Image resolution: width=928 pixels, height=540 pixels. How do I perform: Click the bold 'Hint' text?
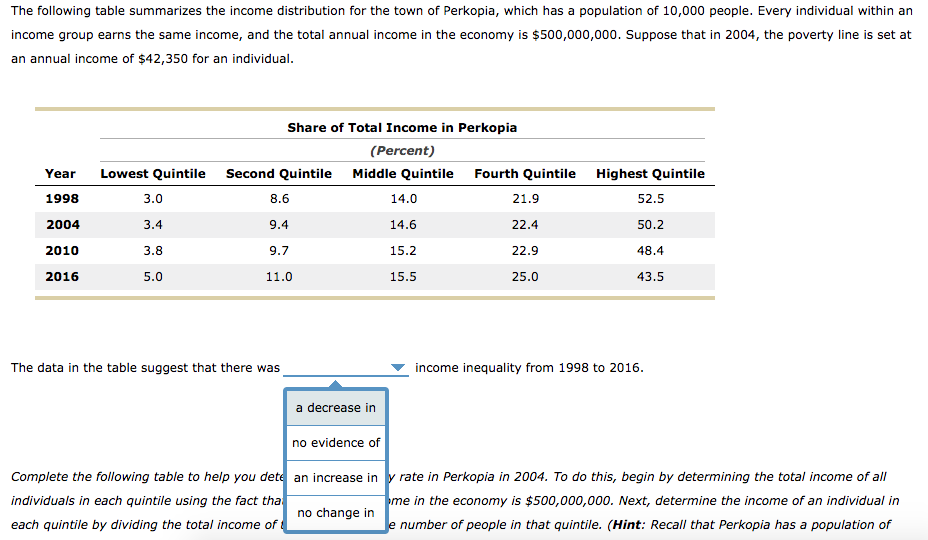pyautogui.click(x=627, y=525)
